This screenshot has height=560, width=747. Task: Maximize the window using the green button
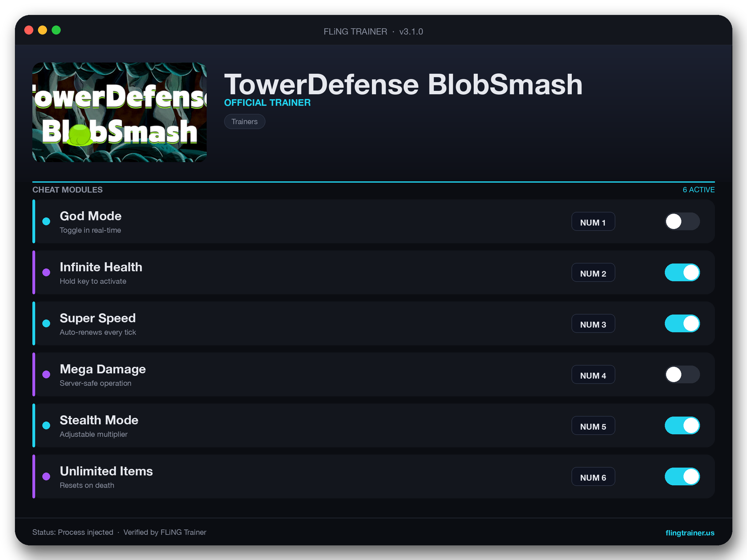56,30
